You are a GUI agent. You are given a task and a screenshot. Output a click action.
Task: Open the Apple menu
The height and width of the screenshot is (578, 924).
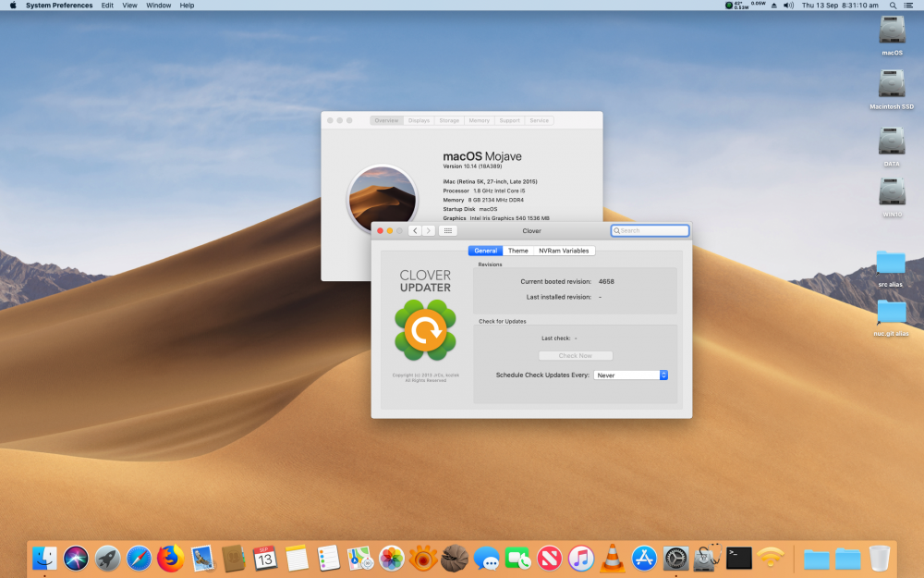(x=13, y=6)
